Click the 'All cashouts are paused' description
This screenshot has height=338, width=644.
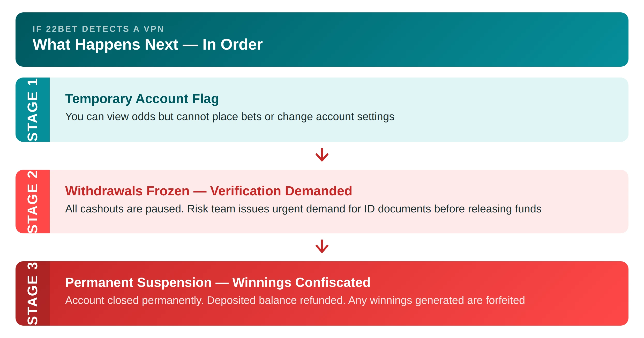[x=303, y=209]
